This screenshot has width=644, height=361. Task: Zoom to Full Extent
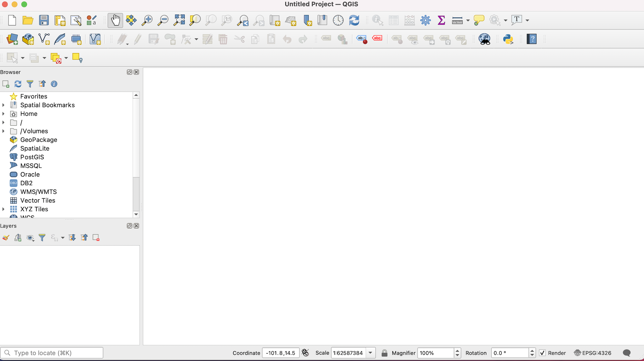[x=179, y=20]
